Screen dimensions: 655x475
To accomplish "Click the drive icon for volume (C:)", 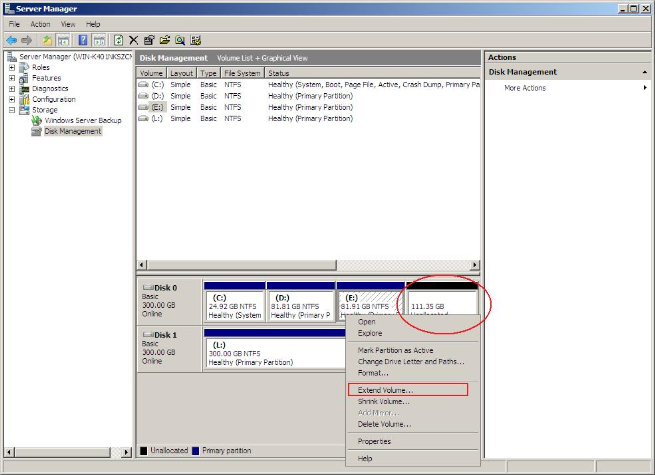I will [x=143, y=84].
